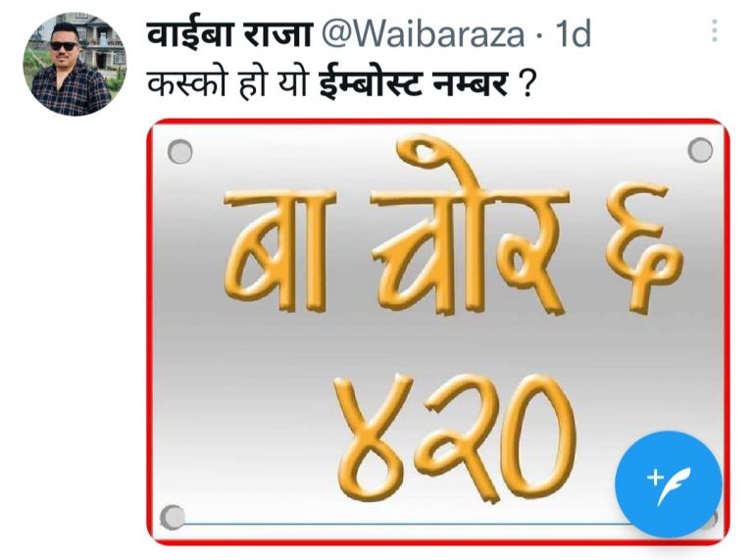Click the top-left screw on the plate
Screen dimensions: 753x560
click(x=180, y=152)
